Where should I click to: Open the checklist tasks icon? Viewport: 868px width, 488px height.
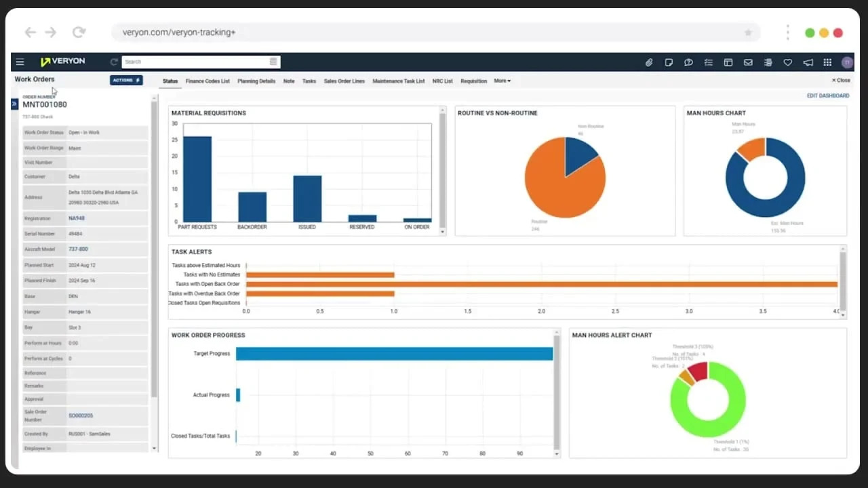[709, 62]
